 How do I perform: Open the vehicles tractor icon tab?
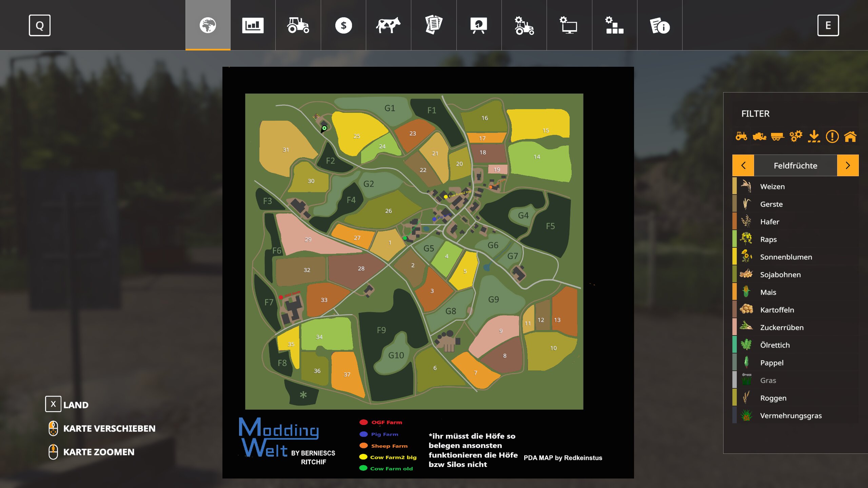click(x=298, y=25)
